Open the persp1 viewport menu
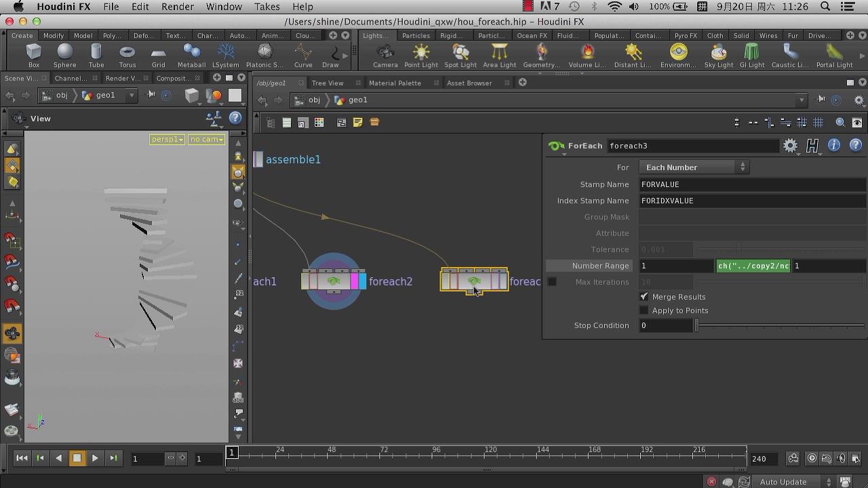868x488 pixels. [167, 139]
